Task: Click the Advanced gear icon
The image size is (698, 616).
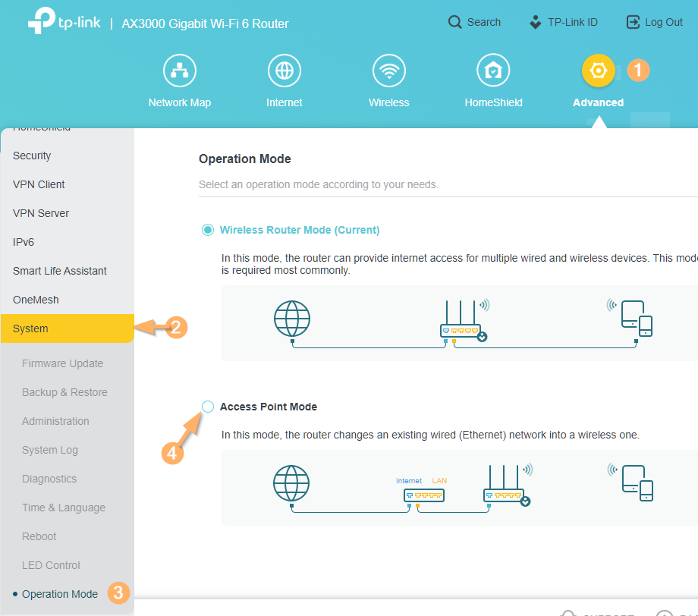Action: pyautogui.click(x=599, y=71)
